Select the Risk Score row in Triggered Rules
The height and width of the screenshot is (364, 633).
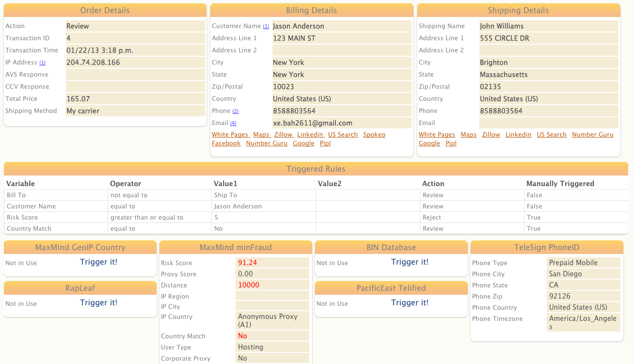tap(22, 218)
